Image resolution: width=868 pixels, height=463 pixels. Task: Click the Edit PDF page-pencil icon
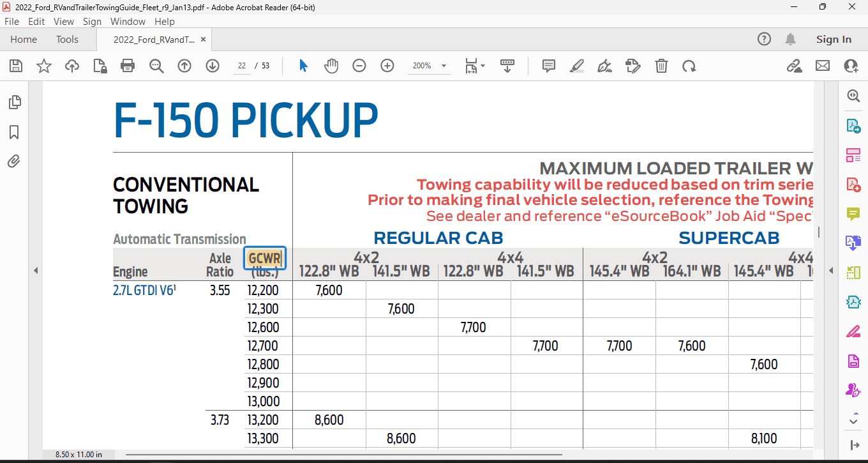point(633,66)
